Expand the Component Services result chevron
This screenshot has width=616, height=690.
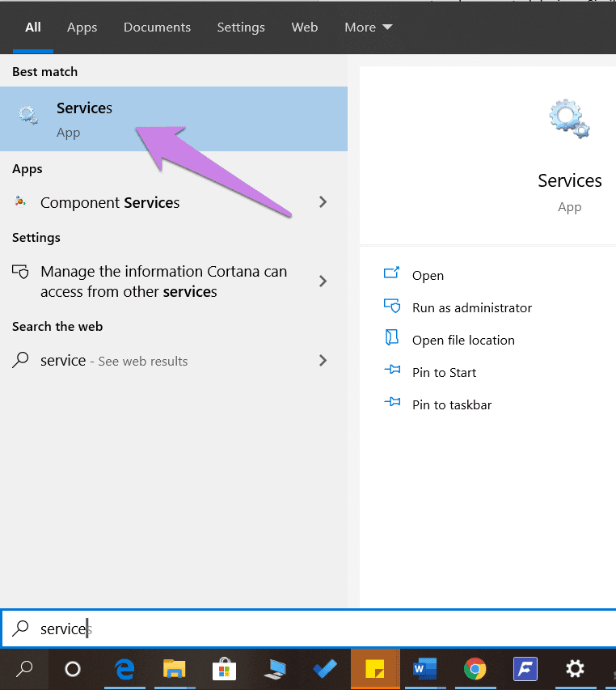coord(323,203)
